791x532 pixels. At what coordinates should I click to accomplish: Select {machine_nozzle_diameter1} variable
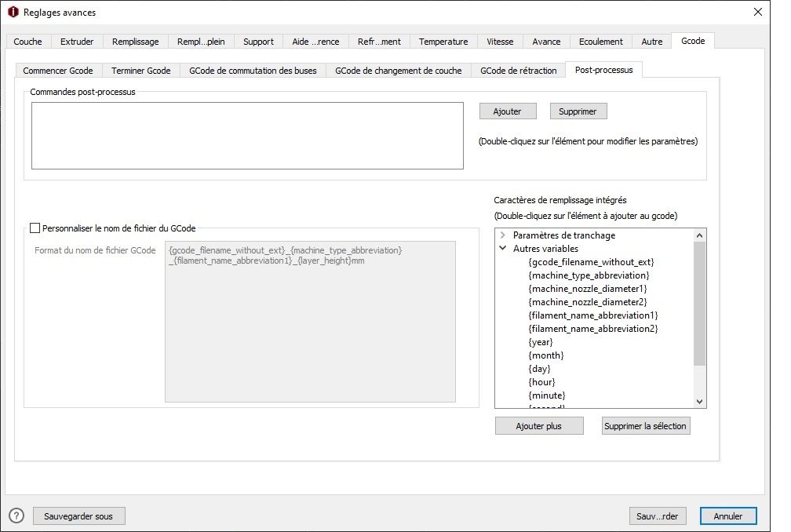click(x=587, y=289)
